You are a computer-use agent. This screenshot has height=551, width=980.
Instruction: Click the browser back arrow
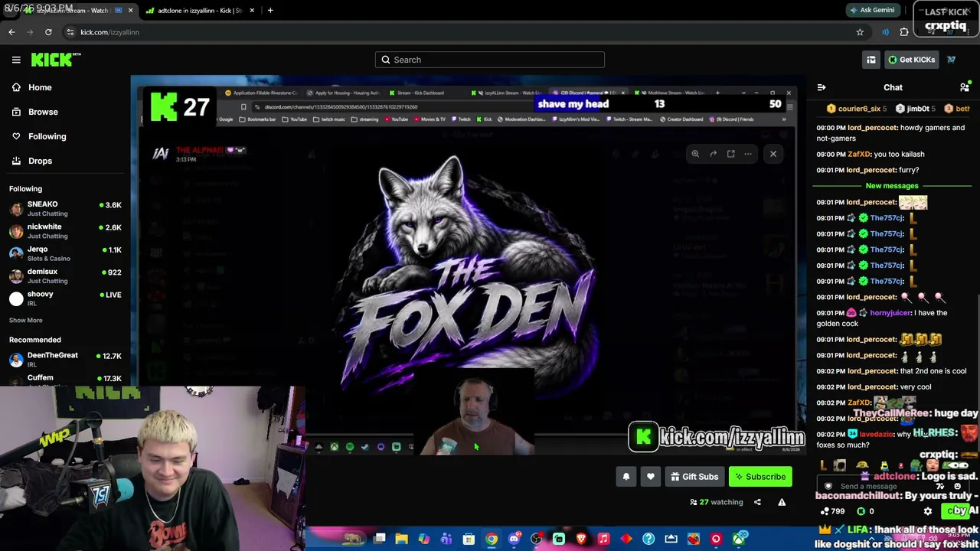11,32
